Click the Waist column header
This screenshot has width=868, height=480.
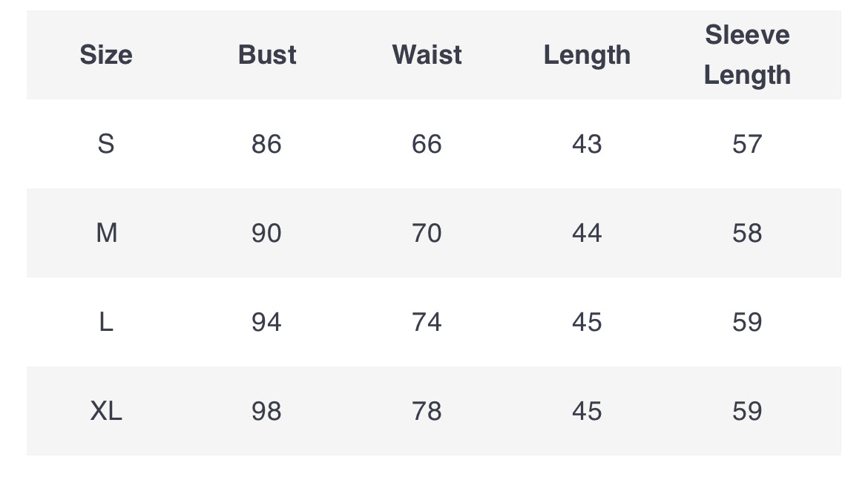pyautogui.click(x=427, y=55)
